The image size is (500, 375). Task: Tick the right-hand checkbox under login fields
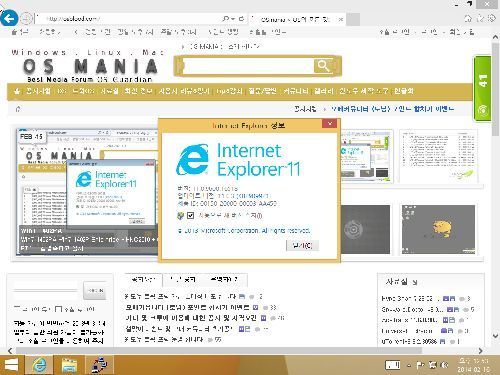pos(58,309)
